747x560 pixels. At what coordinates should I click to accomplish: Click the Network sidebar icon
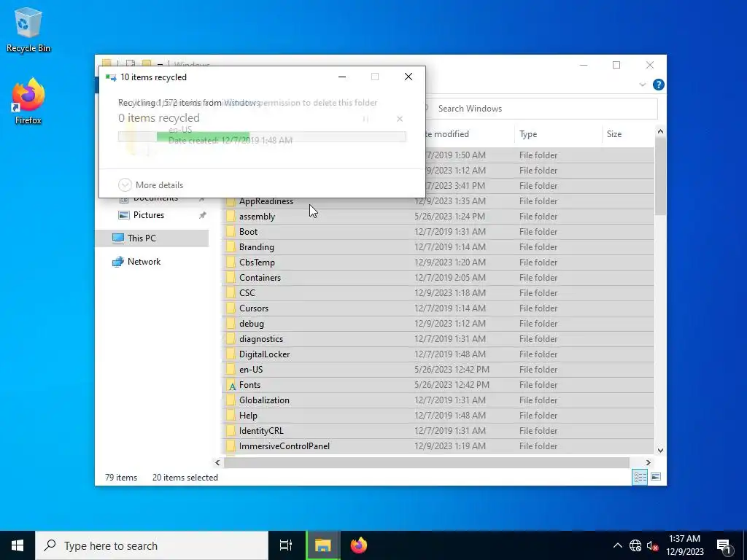[x=117, y=262]
